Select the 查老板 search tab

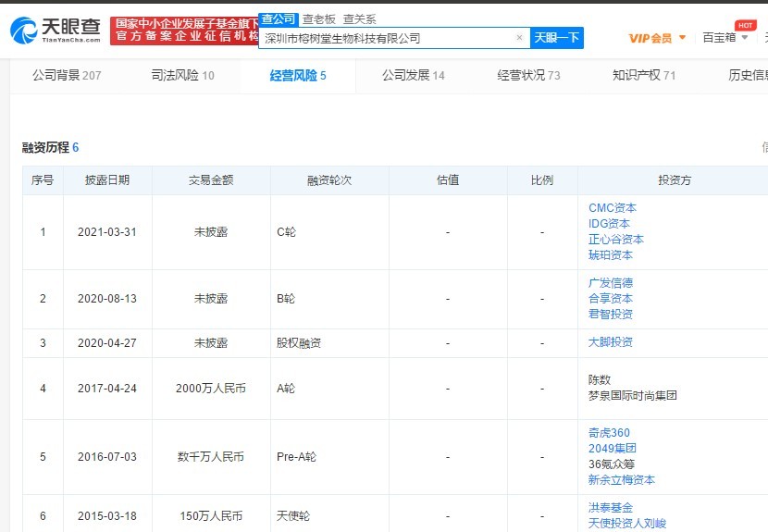click(x=319, y=19)
